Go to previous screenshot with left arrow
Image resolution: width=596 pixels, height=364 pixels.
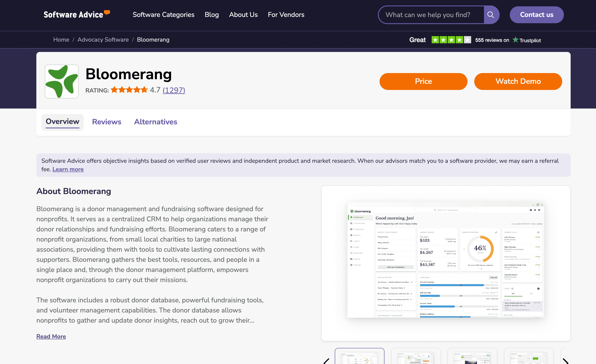(x=327, y=361)
